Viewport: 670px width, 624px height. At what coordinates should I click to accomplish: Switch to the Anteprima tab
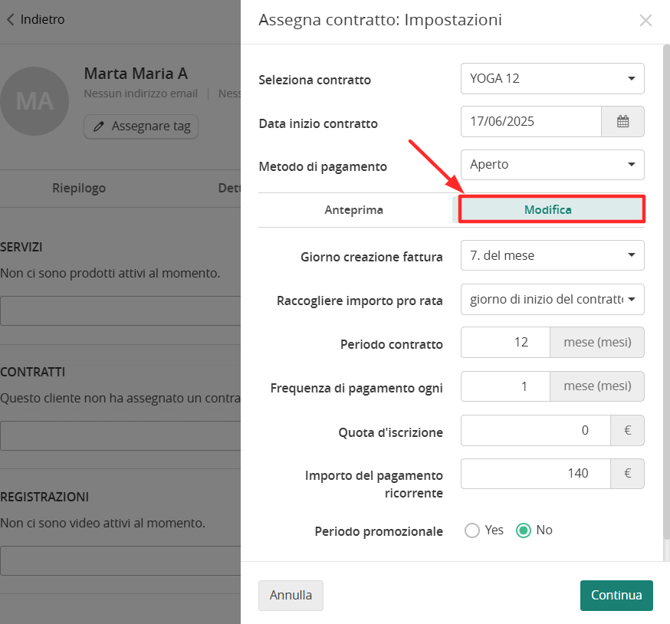tap(354, 210)
